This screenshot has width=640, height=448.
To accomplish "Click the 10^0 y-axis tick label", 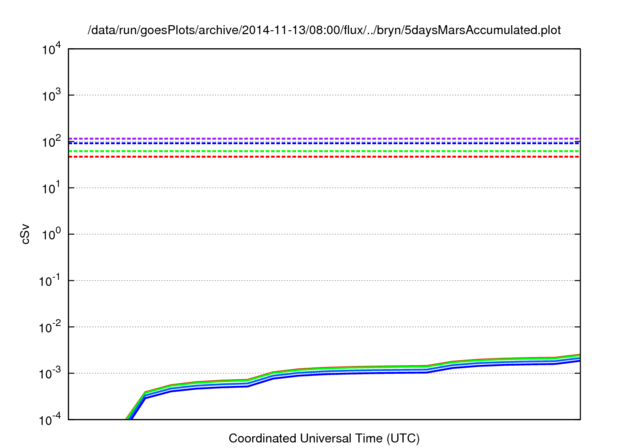I will coord(52,235).
